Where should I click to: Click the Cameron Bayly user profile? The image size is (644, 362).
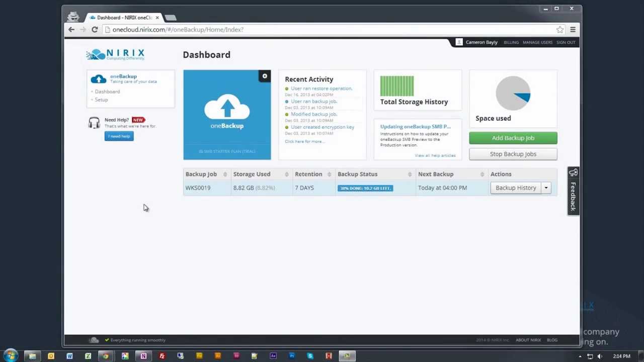click(477, 42)
